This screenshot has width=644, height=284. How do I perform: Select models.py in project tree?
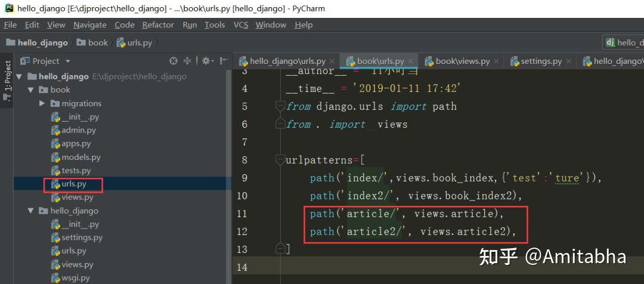(81, 158)
